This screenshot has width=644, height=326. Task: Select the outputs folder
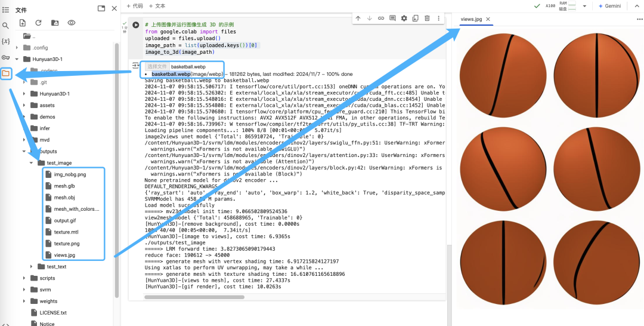[48, 151]
